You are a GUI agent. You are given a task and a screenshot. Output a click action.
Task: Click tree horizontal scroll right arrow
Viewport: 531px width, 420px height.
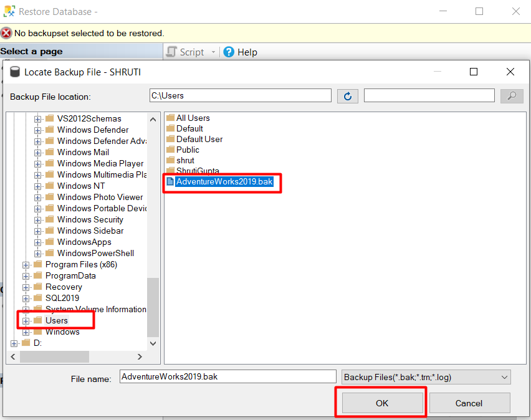click(x=140, y=356)
